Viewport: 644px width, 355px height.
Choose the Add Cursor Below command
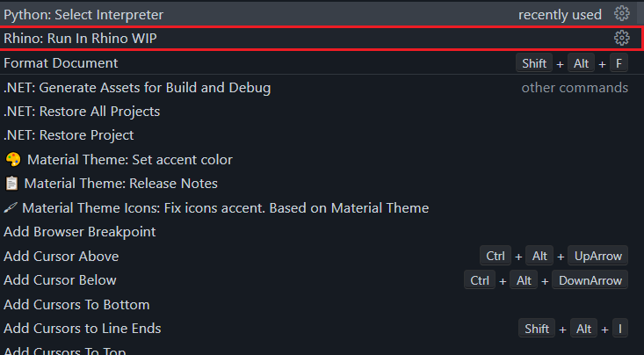pyautogui.click(x=61, y=280)
